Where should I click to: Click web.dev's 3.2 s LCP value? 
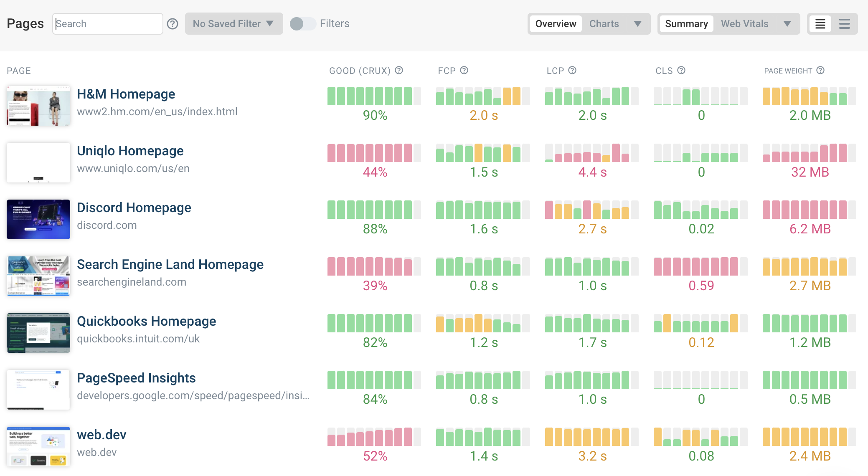(592, 456)
